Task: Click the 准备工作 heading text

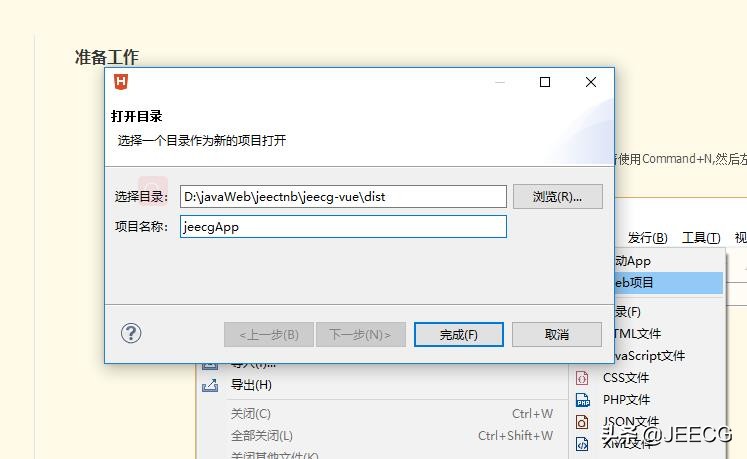Action: pos(107,57)
